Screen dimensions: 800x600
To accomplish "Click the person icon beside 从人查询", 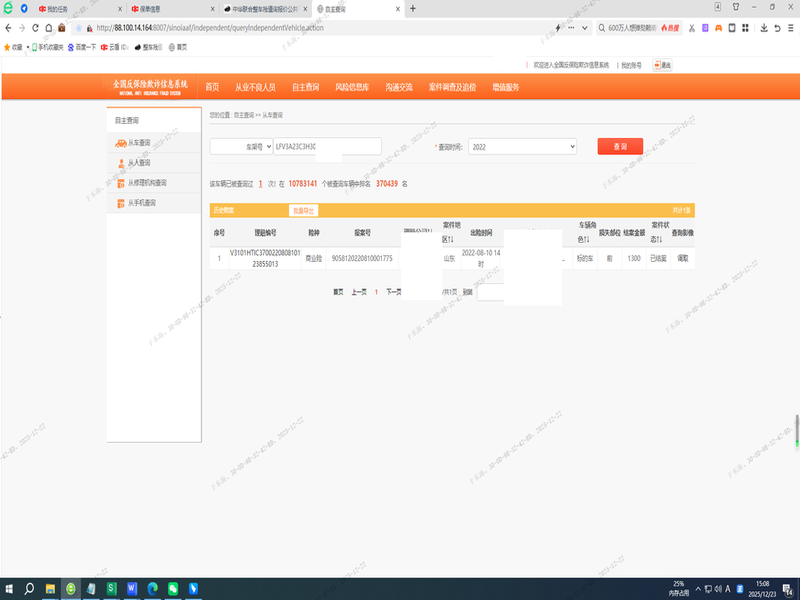I will (120, 163).
